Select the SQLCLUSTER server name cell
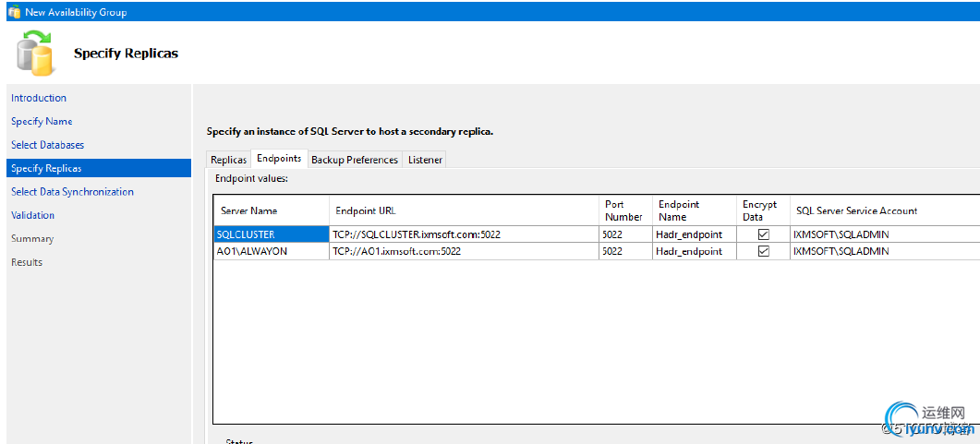This screenshot has height=444, width=980. (272, 234)
